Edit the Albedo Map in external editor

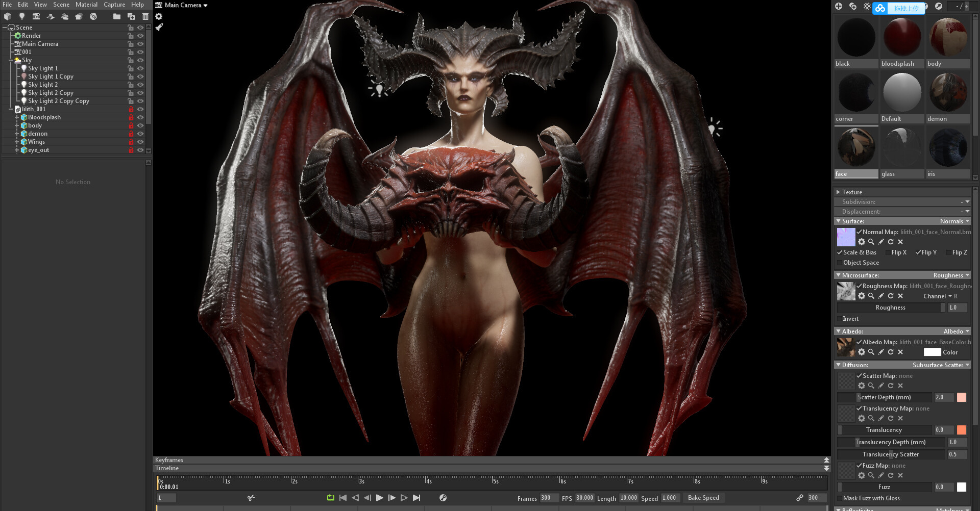(x=881, y=352)
